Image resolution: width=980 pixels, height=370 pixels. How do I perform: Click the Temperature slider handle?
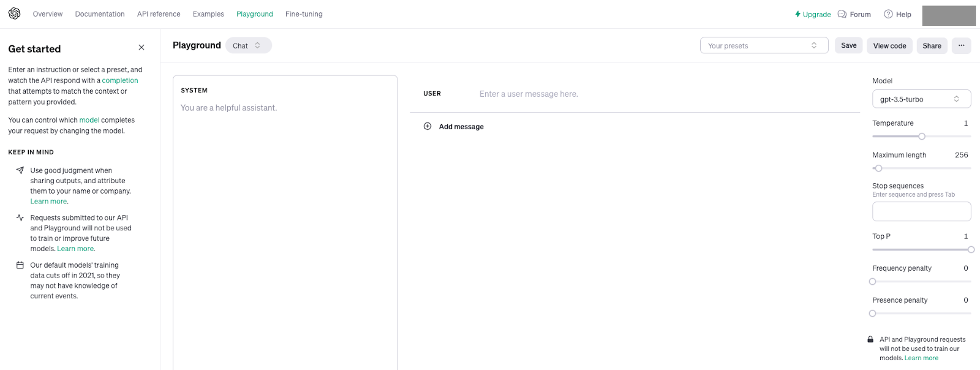(x=922, y=136)
